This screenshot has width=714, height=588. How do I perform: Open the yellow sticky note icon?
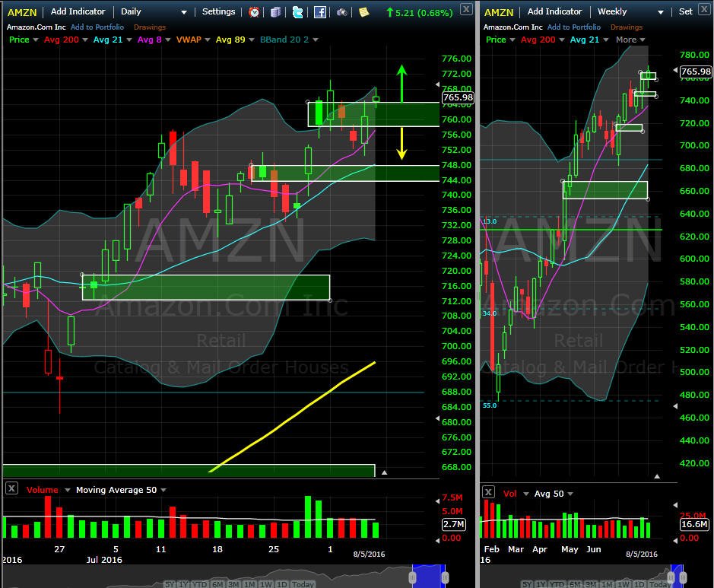tap(363, 12)
